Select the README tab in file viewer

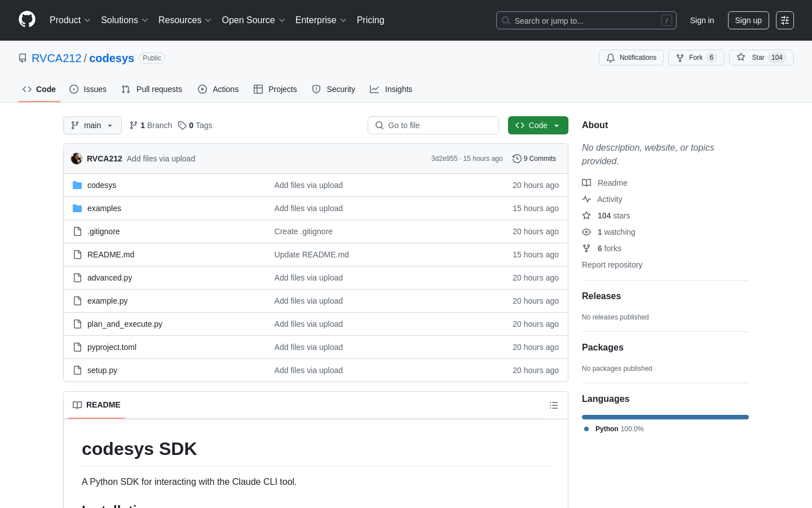pos(96,405)
